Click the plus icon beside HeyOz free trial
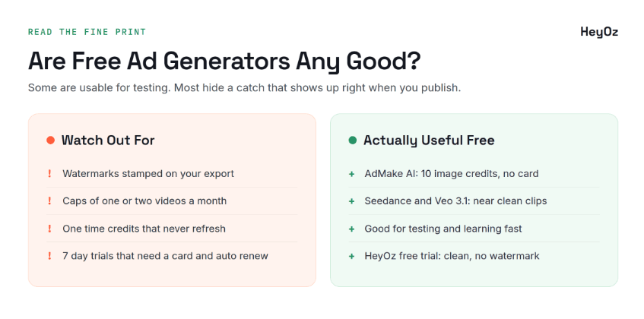The image size is (644, 319). (x=351, y=256)
